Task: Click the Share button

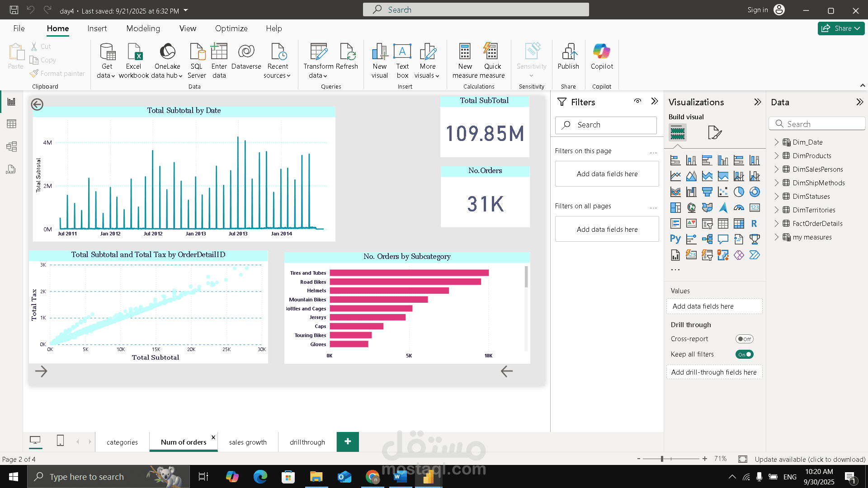Action: coord(841,28)
